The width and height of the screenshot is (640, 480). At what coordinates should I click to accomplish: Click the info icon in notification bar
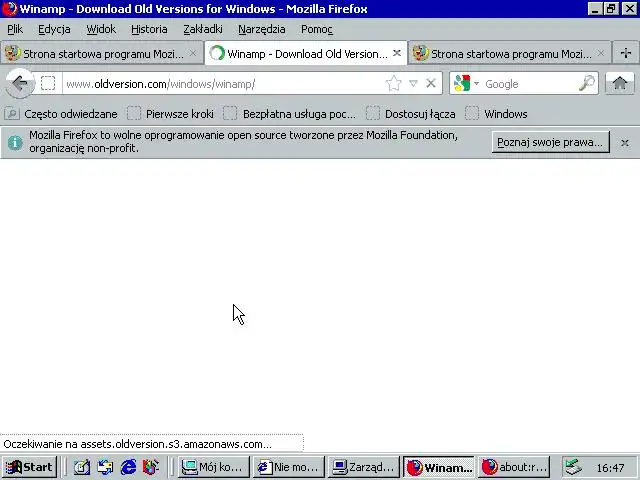tap(15, 142)
